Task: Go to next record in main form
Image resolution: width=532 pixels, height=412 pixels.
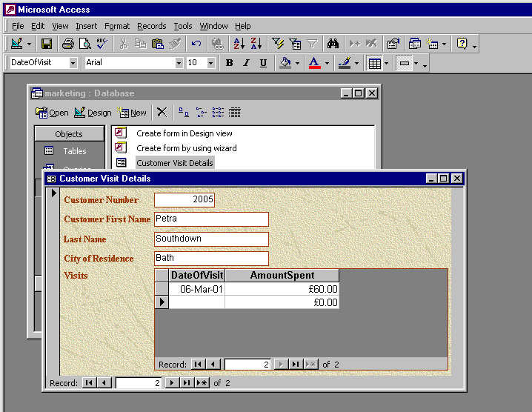Action: (x=172, y=383)
